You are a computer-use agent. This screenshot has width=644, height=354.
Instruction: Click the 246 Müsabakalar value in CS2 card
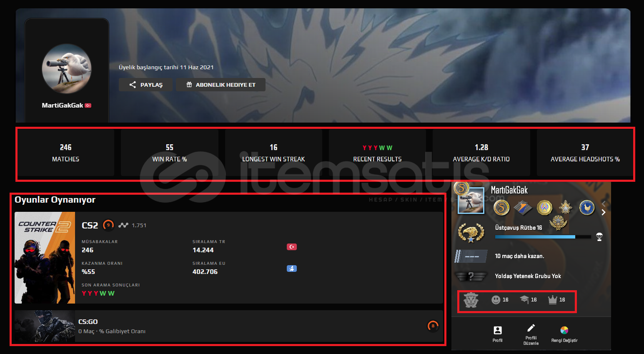[x=88, y=250]
